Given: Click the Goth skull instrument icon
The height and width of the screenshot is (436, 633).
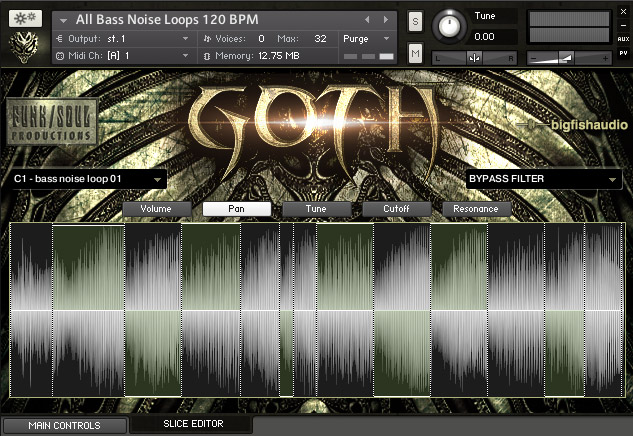Looking at the screenshot, I should click(25, 45).
